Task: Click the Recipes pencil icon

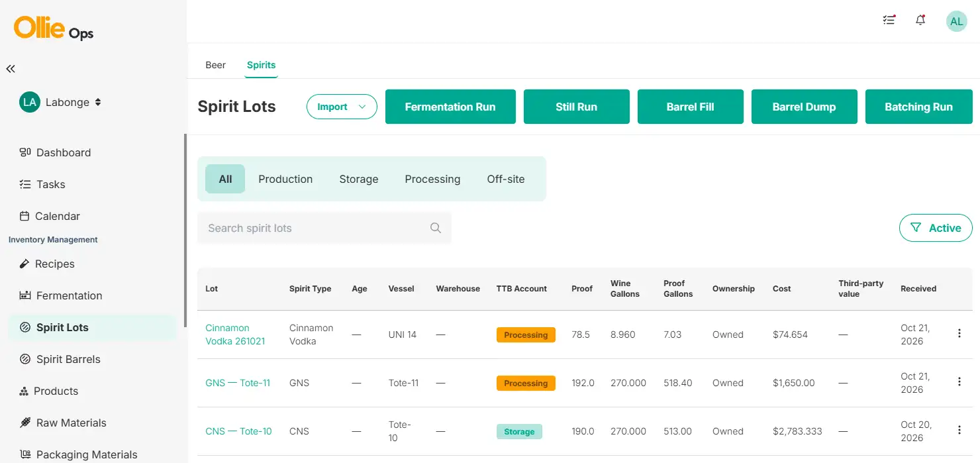Action: pyautogui.click(x=24, y=264)
